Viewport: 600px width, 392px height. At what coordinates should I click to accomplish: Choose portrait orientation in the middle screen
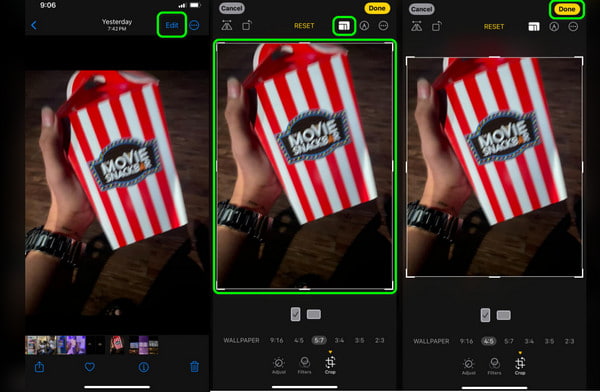(295, 314)
